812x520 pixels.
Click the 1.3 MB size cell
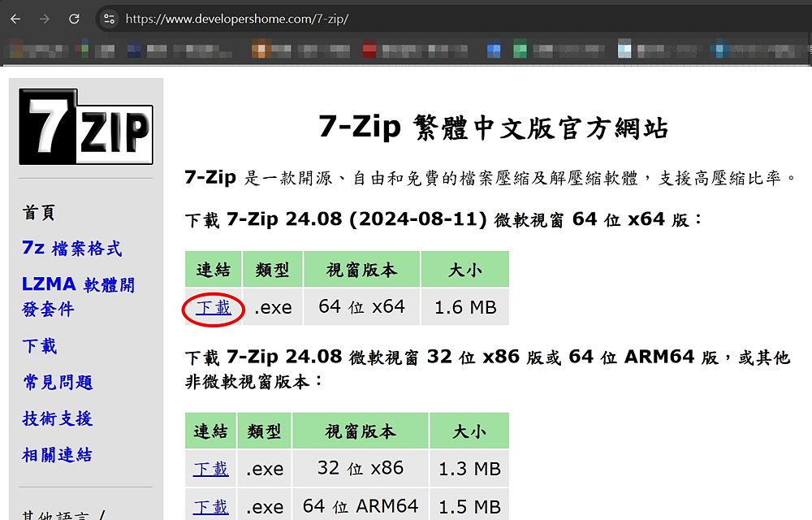pos(469,469)
